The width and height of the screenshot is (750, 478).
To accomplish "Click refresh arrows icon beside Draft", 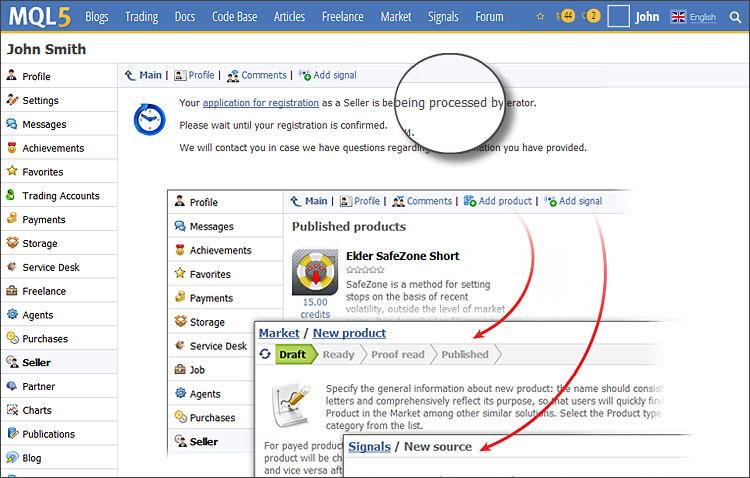I will coord(265,354).
